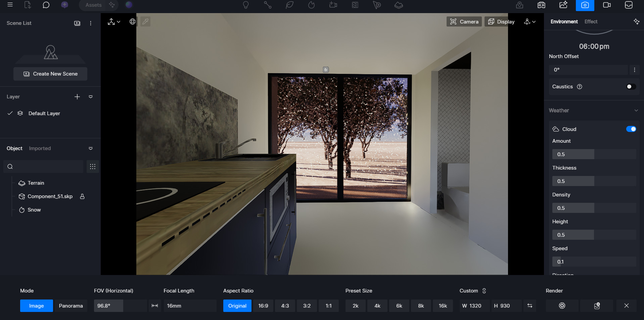644x320 pixels.
Task: Click the flame icon in top toolbar
Action: tap(311, 5)
